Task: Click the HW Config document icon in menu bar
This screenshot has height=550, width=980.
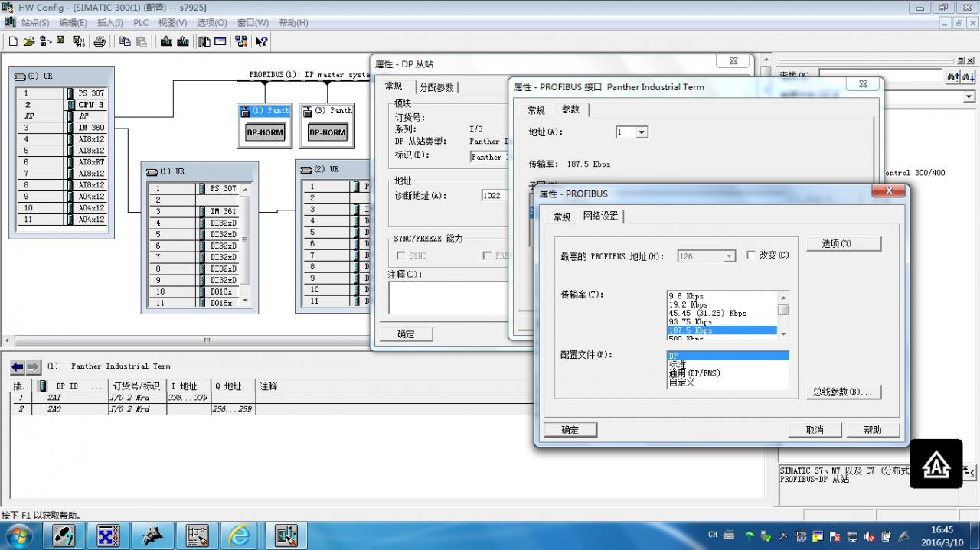Action: [10, 22]
